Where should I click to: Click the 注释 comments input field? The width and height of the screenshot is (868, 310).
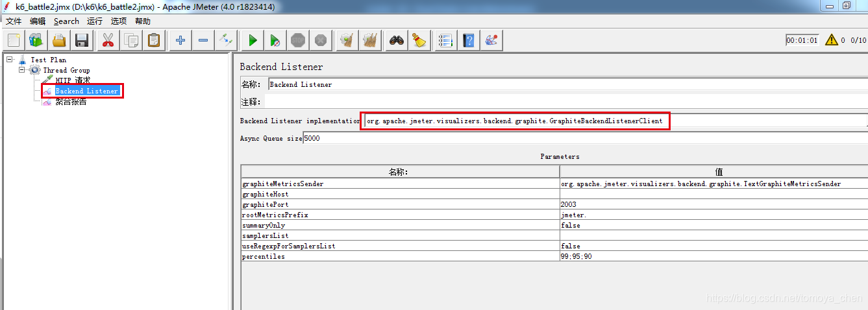pos(565,102)
